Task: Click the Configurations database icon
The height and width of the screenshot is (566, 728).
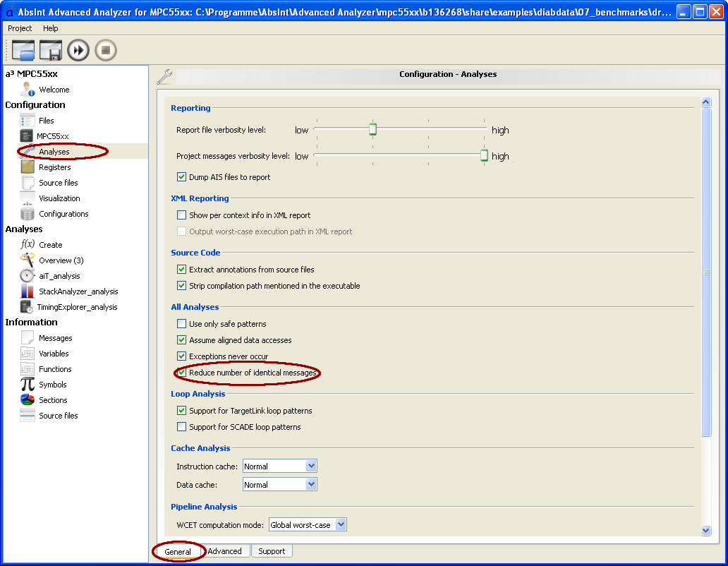Action: click(28, 214)
